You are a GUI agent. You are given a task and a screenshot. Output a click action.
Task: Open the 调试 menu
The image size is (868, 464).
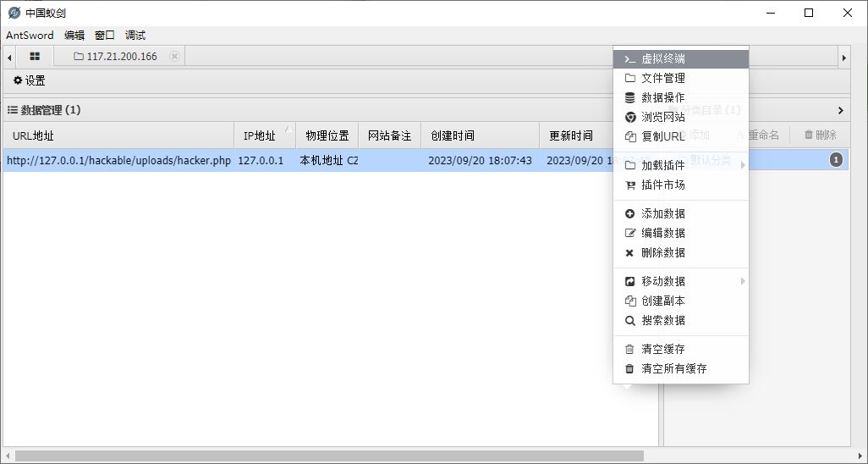point(135,36)
